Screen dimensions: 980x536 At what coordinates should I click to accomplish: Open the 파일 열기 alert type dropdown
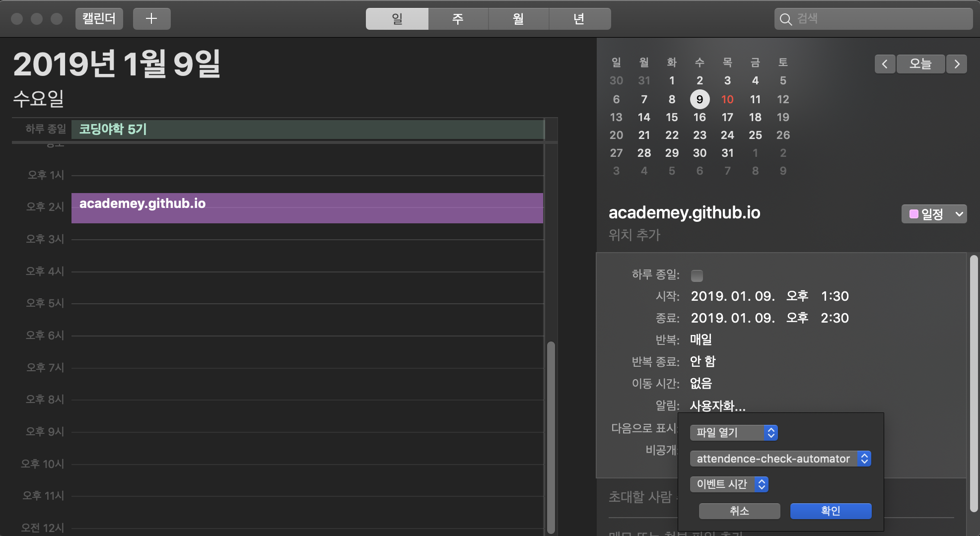pos(733,432)
